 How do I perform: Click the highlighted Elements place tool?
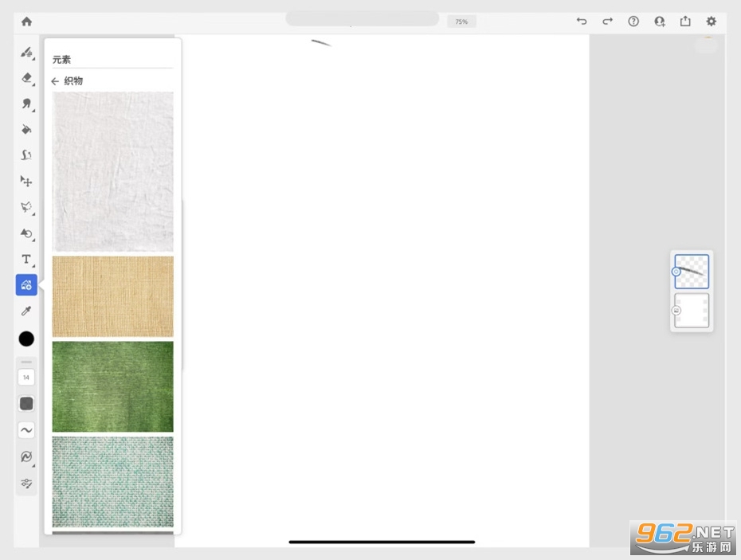pos(26,285)
